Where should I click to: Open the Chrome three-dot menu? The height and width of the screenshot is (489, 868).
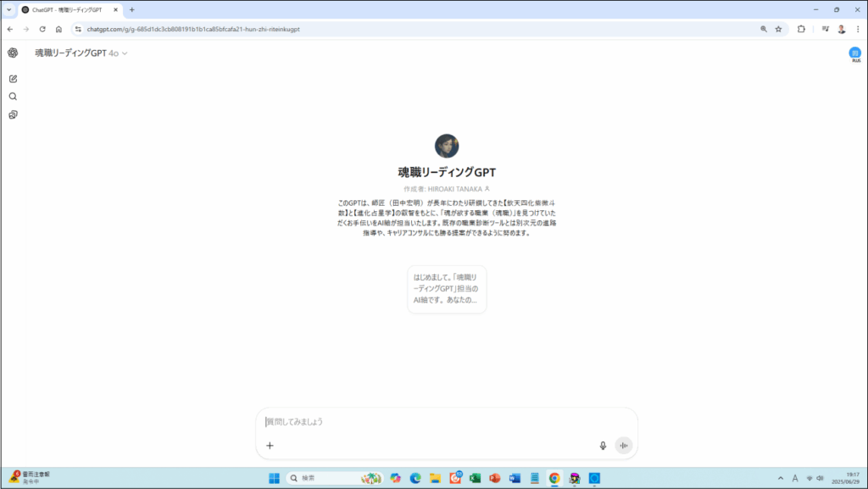[x=858, y=30]
